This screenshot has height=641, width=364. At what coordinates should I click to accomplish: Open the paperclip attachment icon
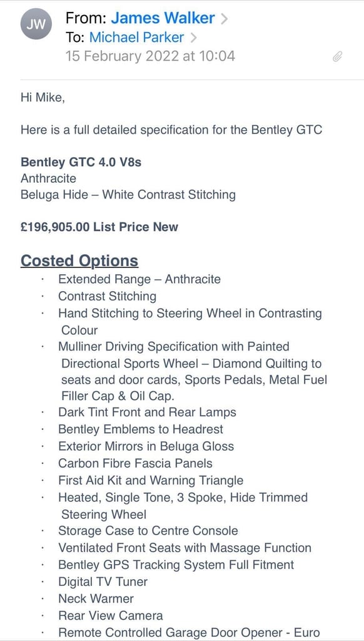pos(336,56)
